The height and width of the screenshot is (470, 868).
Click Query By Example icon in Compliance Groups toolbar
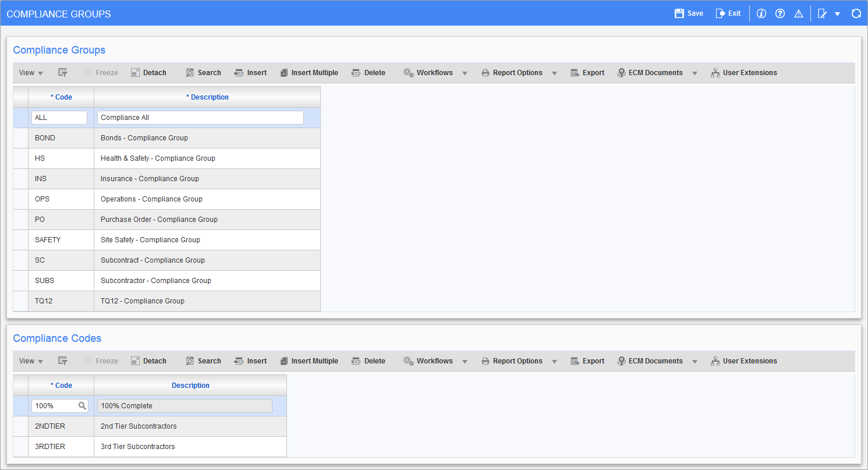click(x=63, y=73)
